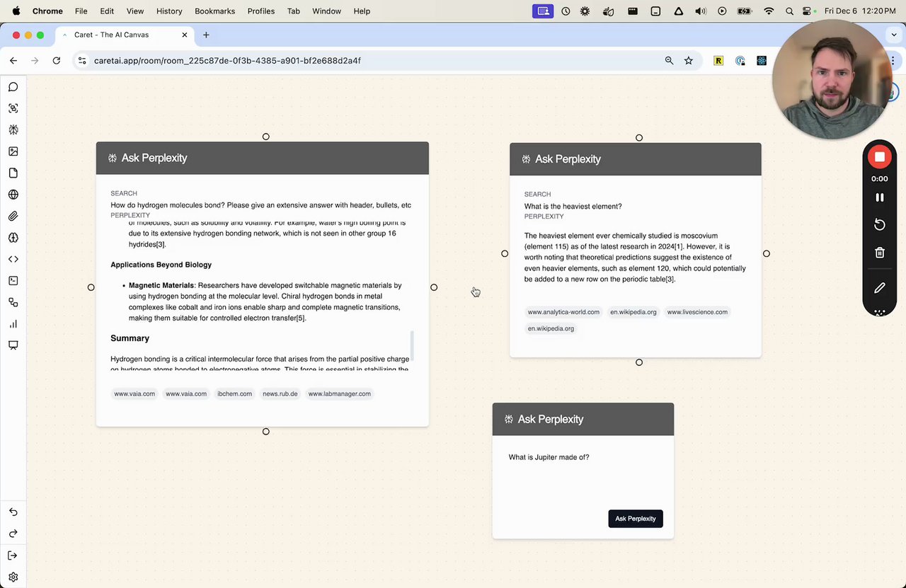Screen dimensions: 906x588
Task: Add a document note from sidebar
Action: pyautogui.click(x=13, y=173)
